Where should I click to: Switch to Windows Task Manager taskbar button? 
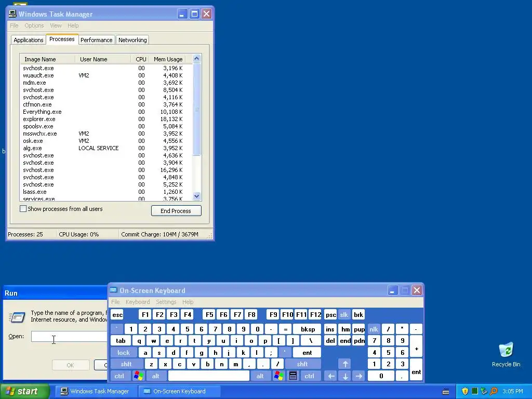(95, 391)
